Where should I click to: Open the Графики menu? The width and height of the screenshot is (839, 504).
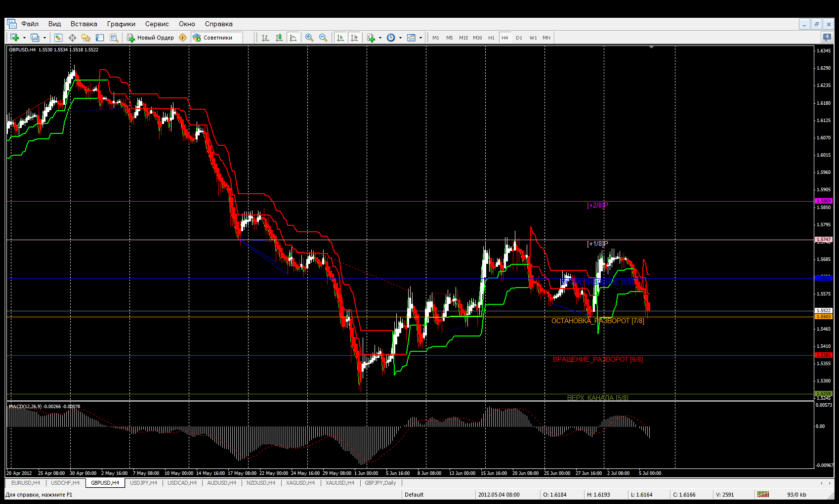(x=121, y=24)
